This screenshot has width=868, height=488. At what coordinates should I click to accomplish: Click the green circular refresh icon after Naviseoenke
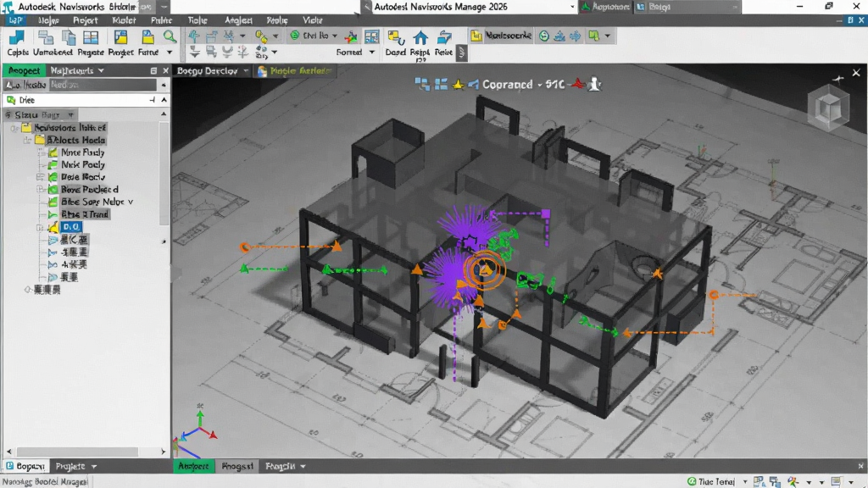pyautogui.click(x=544, y=36)
